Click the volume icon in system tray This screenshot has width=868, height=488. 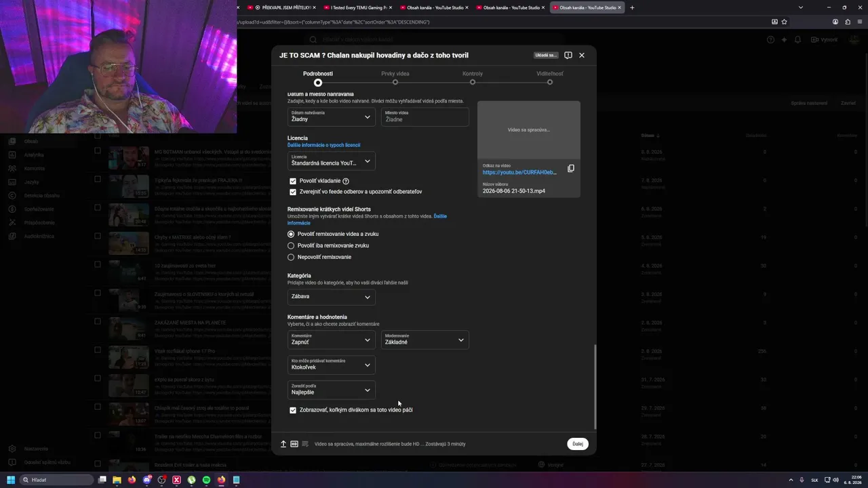coord(835,480)
